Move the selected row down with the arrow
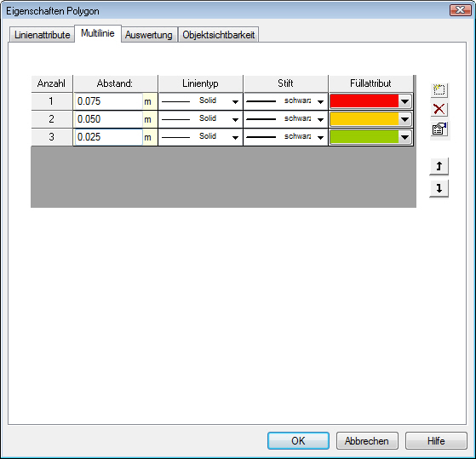The image size is (476, 459). pyautogui.click(x=439, y=188)
